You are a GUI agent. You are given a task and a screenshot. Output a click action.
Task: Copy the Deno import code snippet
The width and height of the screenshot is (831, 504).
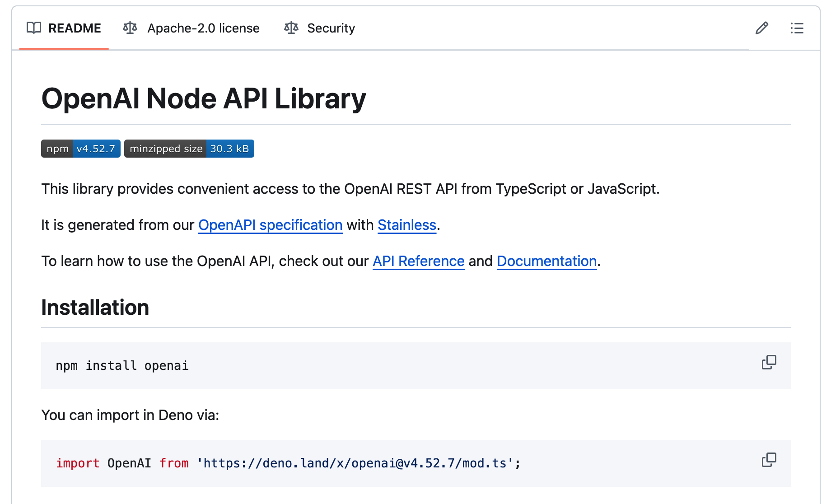pyautogui.click(x=769, y=460)
